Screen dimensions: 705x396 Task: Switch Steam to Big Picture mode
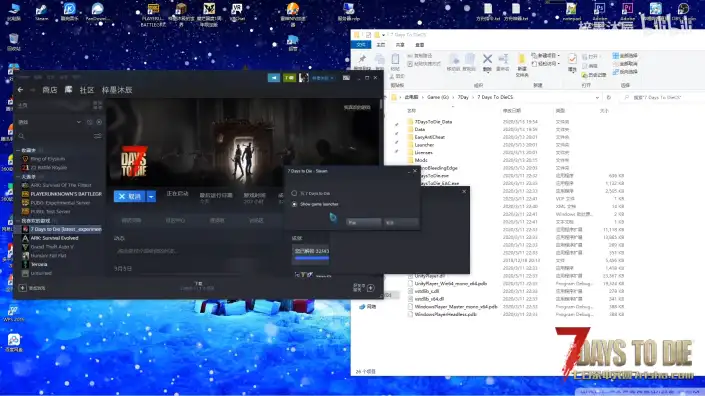pyautogui.click(x=346, y=78)
